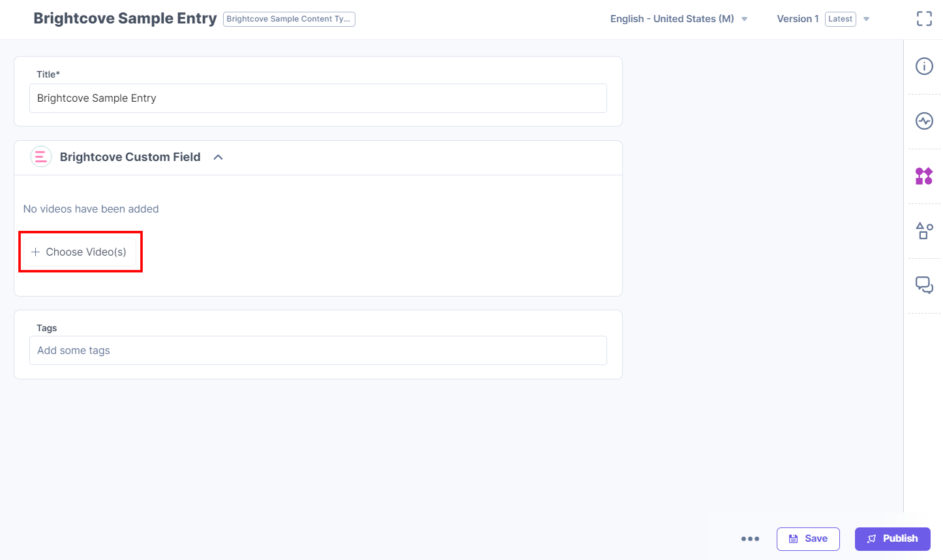This screenshot has width=943, height=560.
Task: Open the entry information panel icon
Action: tap(924, 66)
